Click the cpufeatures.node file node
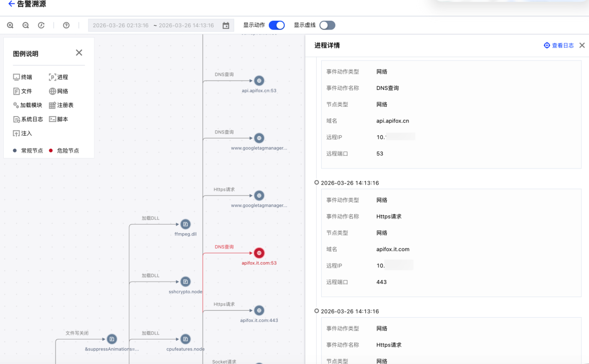Image resolution: width=589 pixels, height=364 pixels. point(185,339)
